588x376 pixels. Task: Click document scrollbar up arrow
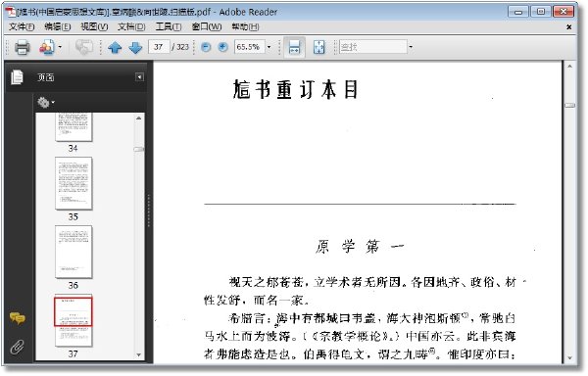pos(569,67)
